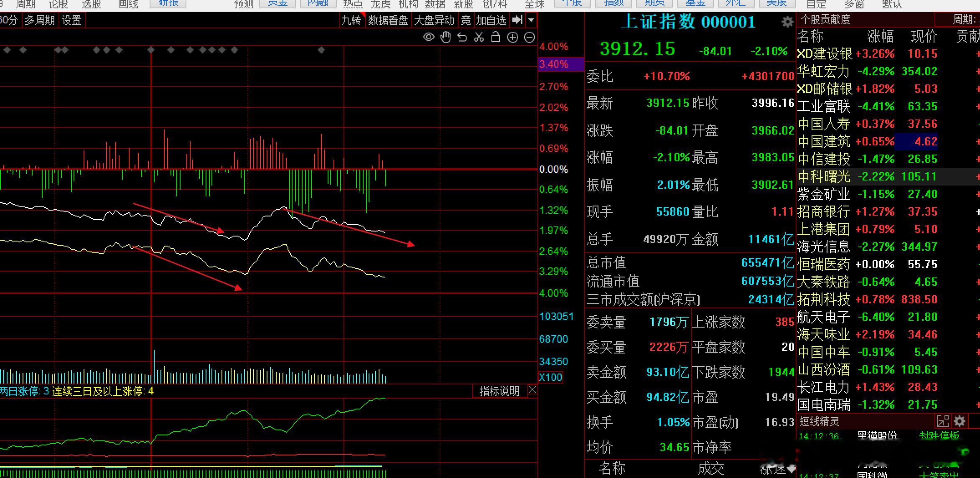Select the 中科曙光 stock row
Image resolution: width=980 pixels, height=478 pixels.
[888, 176]
